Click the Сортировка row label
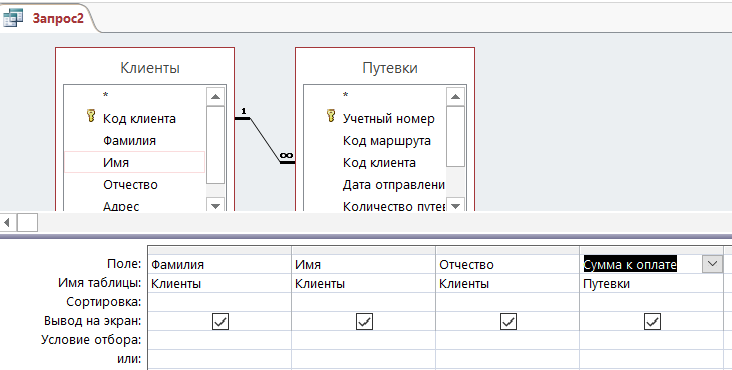The width and height of the screenshot is (732, 370). click(x=104, y=302)
